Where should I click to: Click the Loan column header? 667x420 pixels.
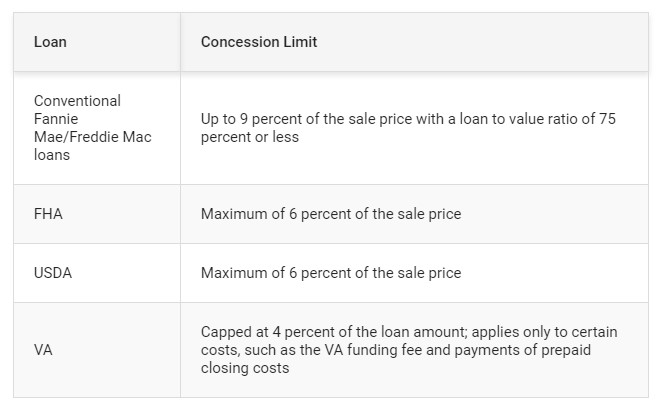[50, 42]
